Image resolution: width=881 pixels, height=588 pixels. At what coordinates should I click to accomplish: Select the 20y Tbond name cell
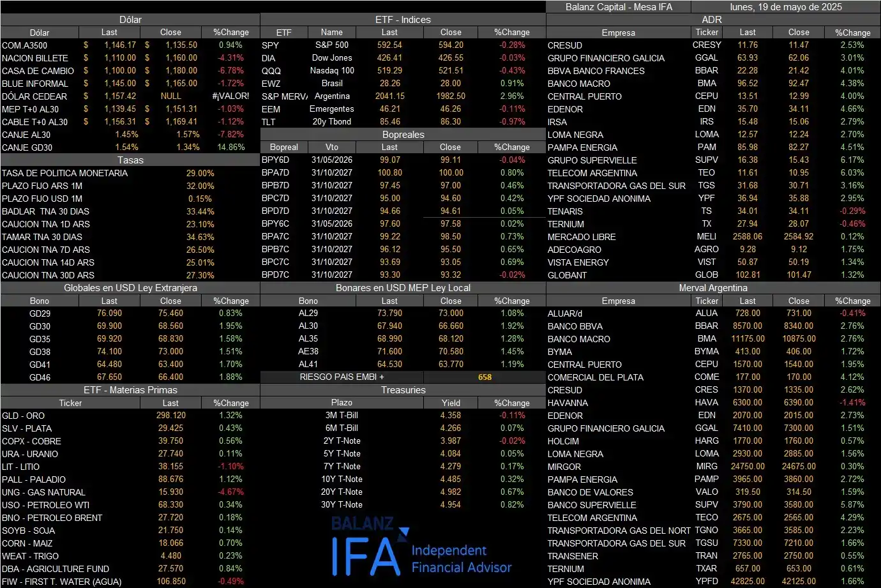(x=332, y=122)
